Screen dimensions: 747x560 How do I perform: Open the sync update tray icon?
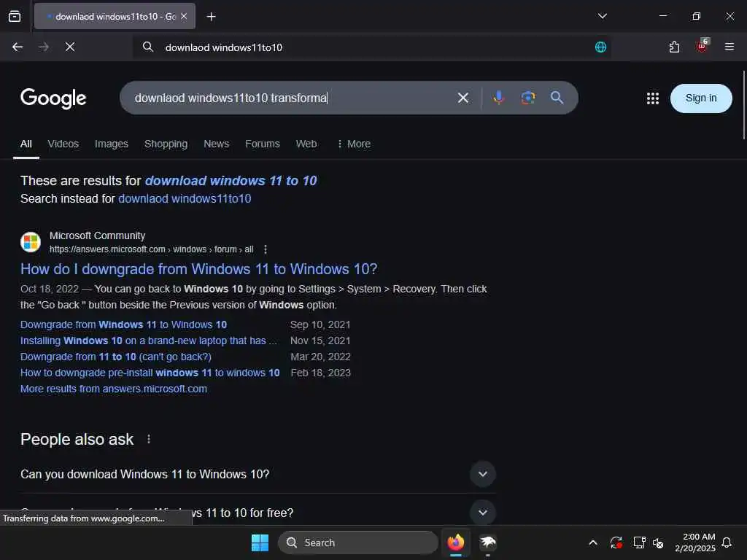coord(616,542)
